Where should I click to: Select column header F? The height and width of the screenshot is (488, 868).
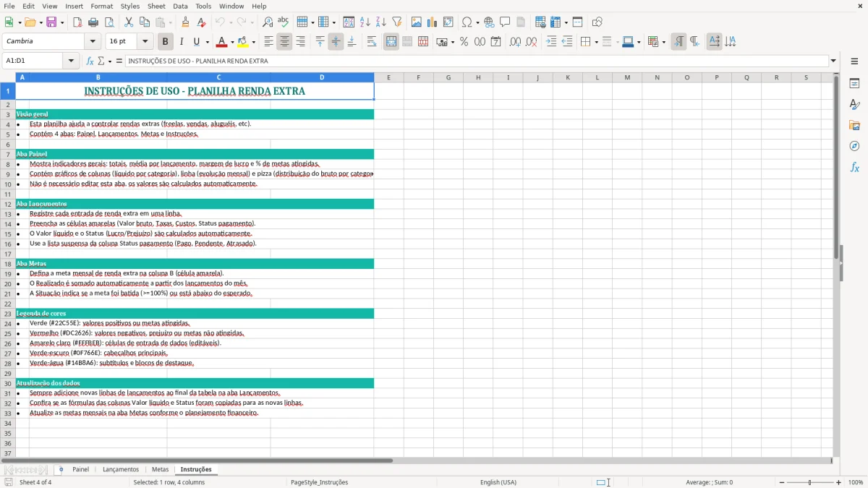click(418, 77)
